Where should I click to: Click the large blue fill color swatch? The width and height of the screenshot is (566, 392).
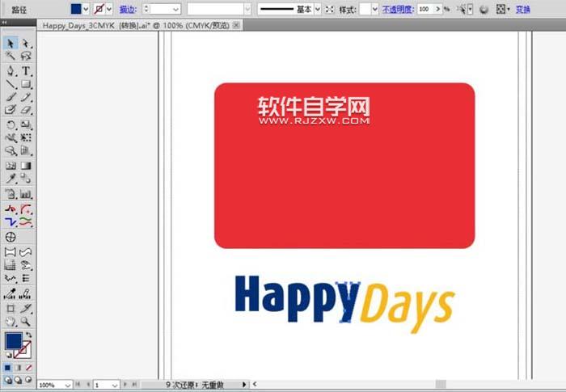click(14, 342)
